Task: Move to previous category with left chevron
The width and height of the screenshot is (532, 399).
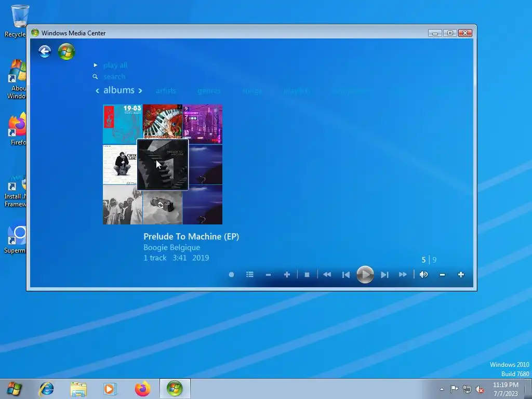Action: [97, 90]
